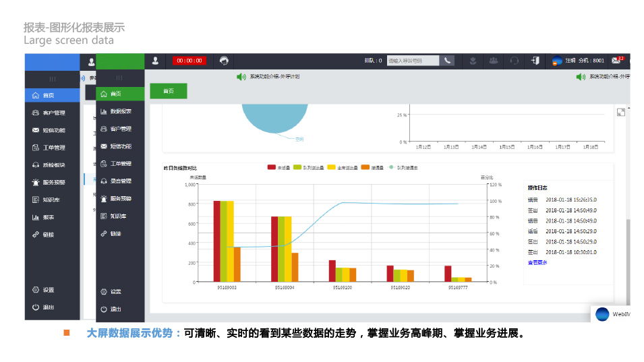Open 设置 in the blue sidebar
This screenshot has height=362, width=644.
pos(52,290)
